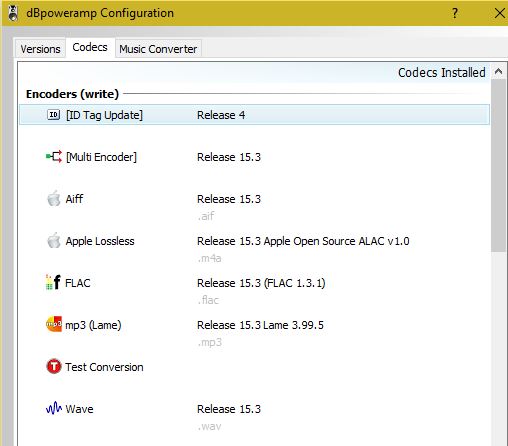Screen dimensions: 508x446
Task: Click 'Release 15.3 (FLAC 1.3.1)' text
Action: tap(261, 283)
